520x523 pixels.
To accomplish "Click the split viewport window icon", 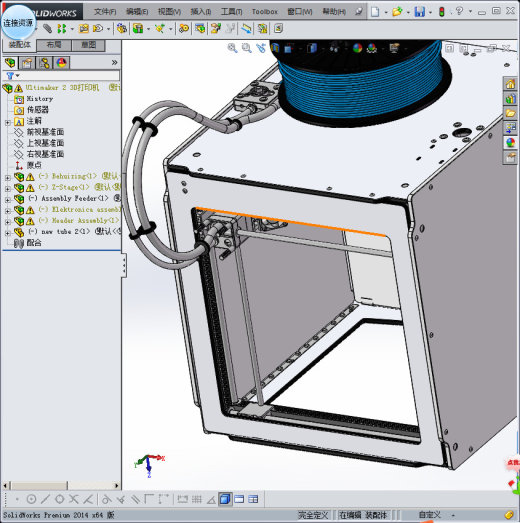I will pyautogui.click(x=253, y=499).
